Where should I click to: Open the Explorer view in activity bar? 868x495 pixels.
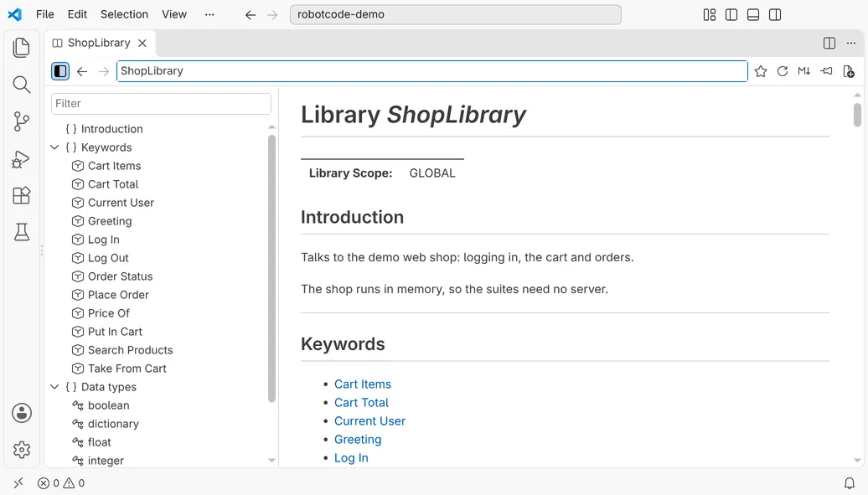point(21,48)
